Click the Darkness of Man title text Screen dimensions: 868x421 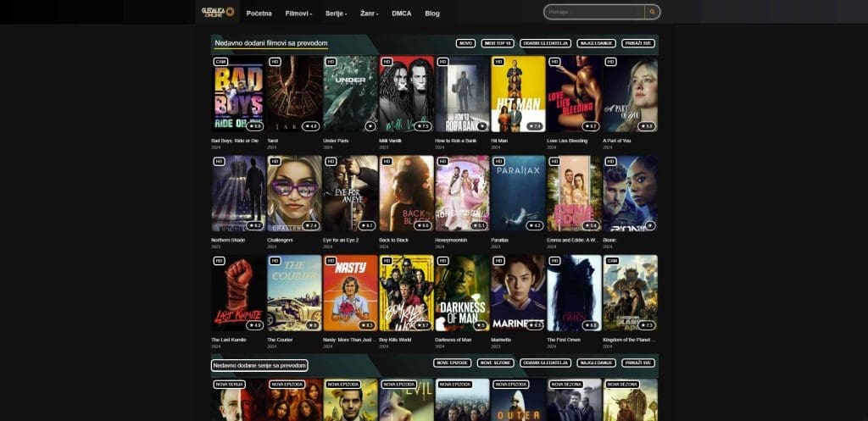453,341
